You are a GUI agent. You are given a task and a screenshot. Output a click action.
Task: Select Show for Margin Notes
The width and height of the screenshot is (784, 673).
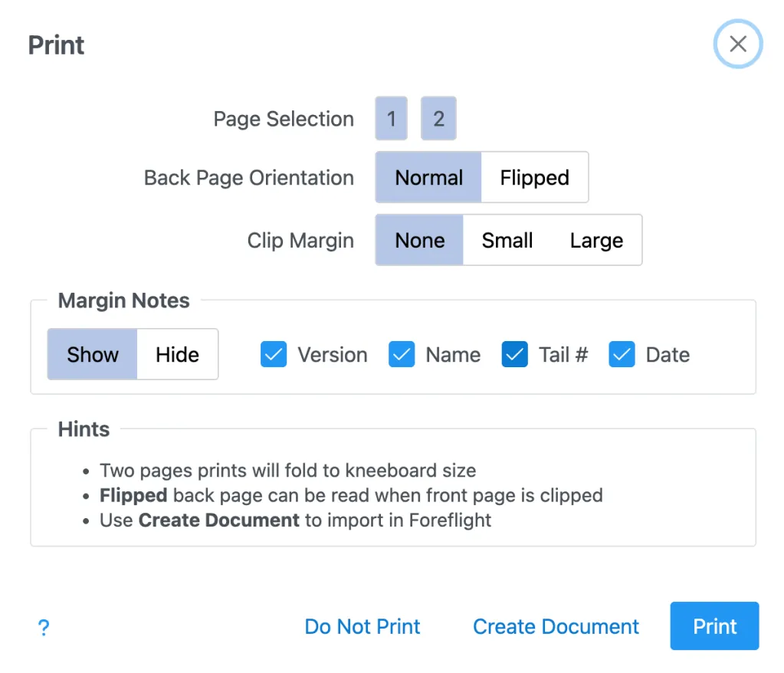pos(93,355)
